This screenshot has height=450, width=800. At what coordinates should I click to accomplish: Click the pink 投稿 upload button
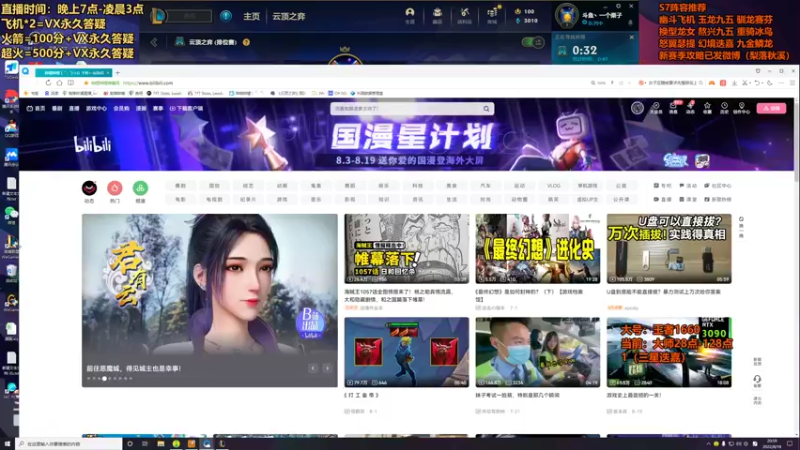tap(771, 108)
